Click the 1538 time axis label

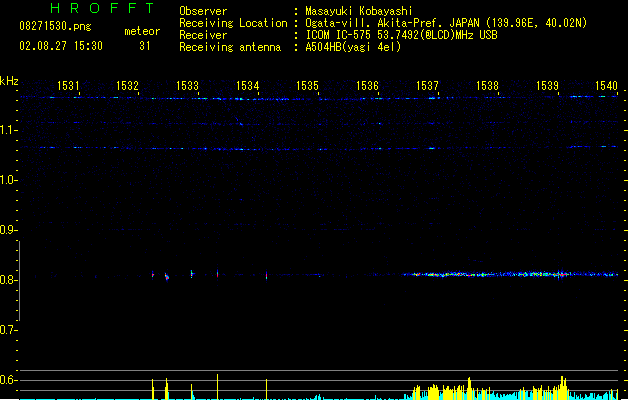pos(487,85)
